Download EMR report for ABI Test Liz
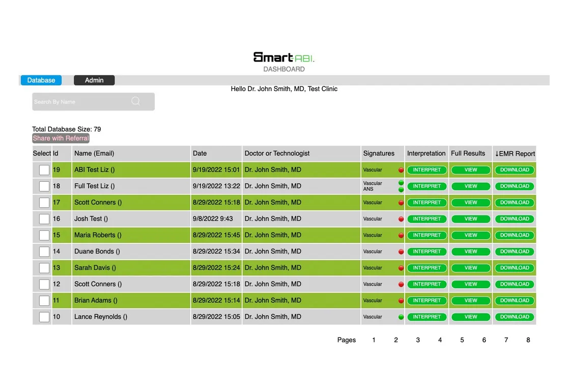 pos(515,170)
